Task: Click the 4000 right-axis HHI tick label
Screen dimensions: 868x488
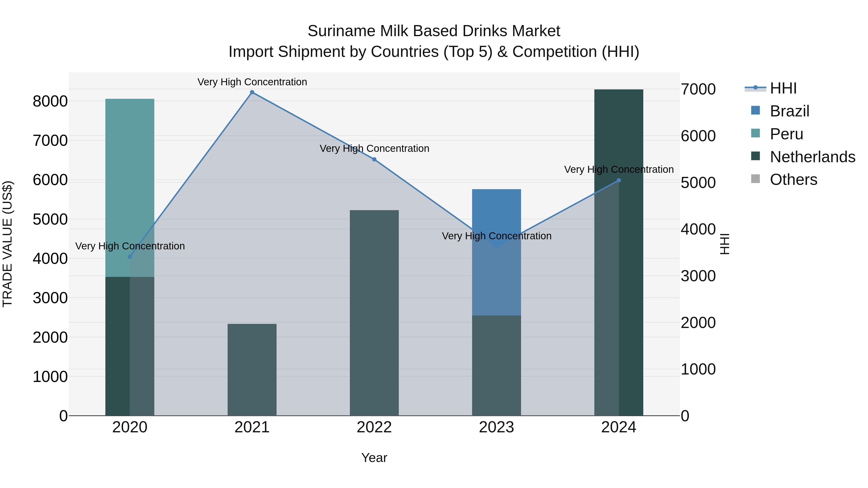Action: click(x=698, y=229)
